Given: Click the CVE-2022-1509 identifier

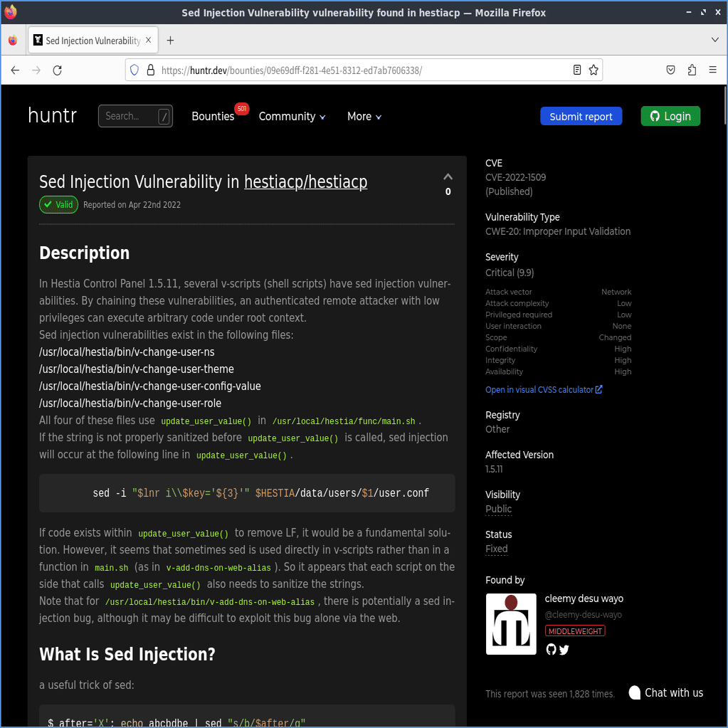Looking at the screenshot, I should 515,177.
